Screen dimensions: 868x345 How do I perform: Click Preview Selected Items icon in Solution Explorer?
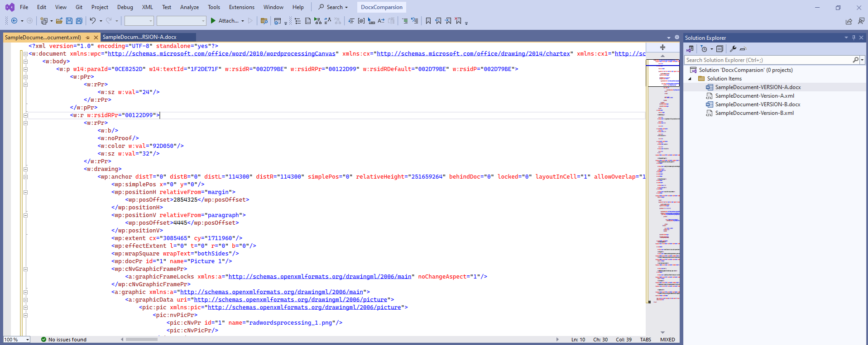pyautogui.click(x=743, y=49)
